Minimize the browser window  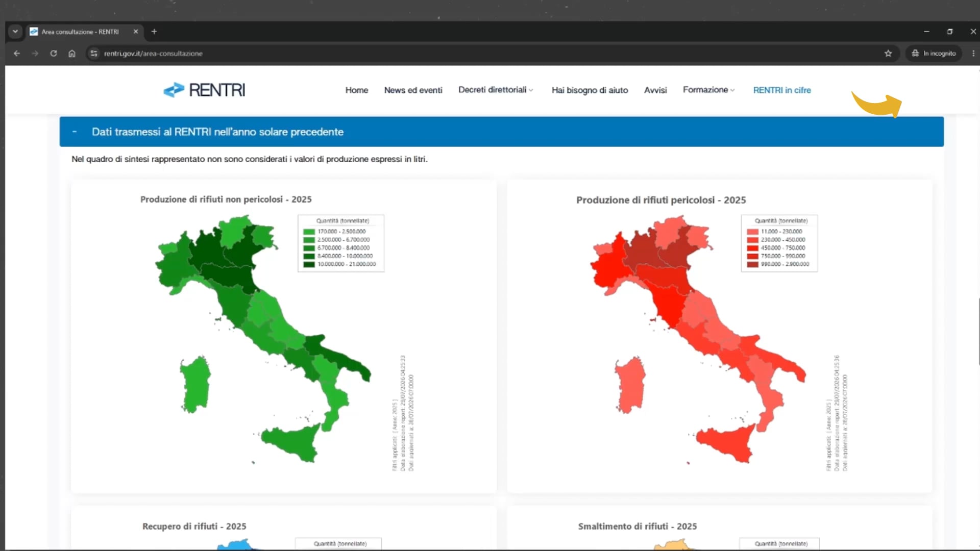click(x=926, y=32)
